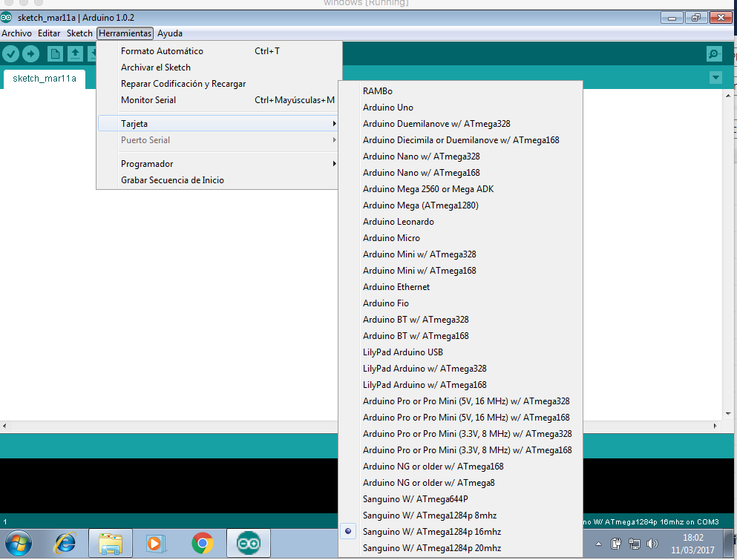Select Arduino Micro board

coord(461,237)
